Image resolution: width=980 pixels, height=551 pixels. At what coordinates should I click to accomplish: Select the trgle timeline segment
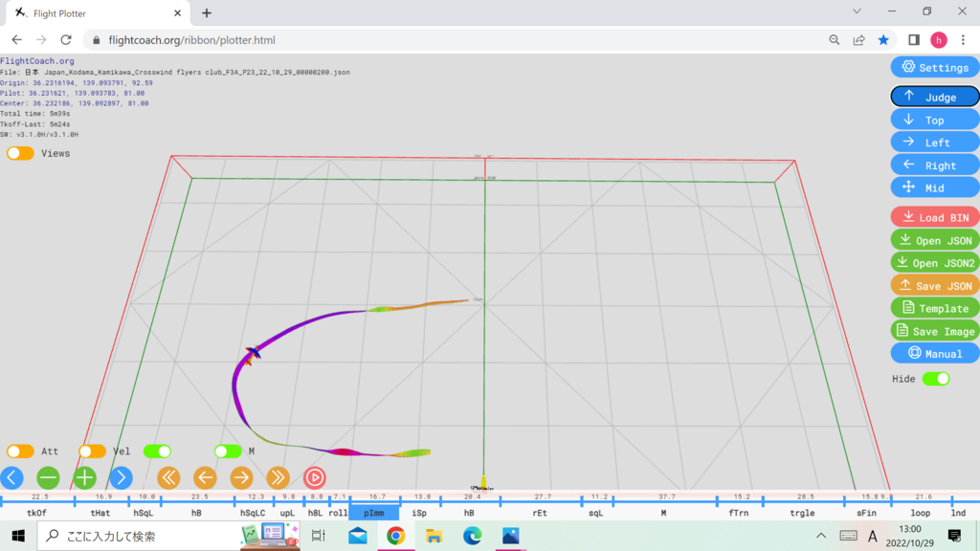tap(803, 513)
